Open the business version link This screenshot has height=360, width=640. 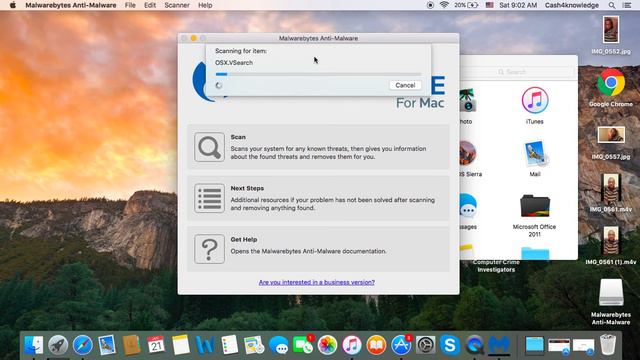click(317, 282)
